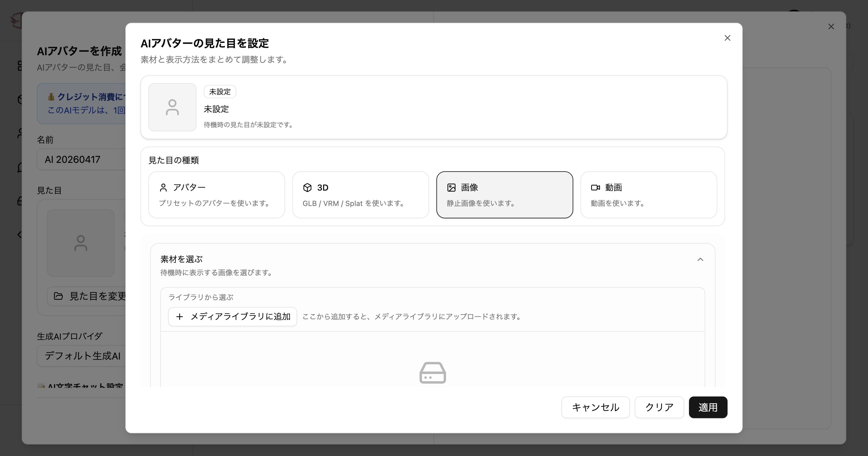
Task: Click the キャンセル button
Action: point(596,407)
